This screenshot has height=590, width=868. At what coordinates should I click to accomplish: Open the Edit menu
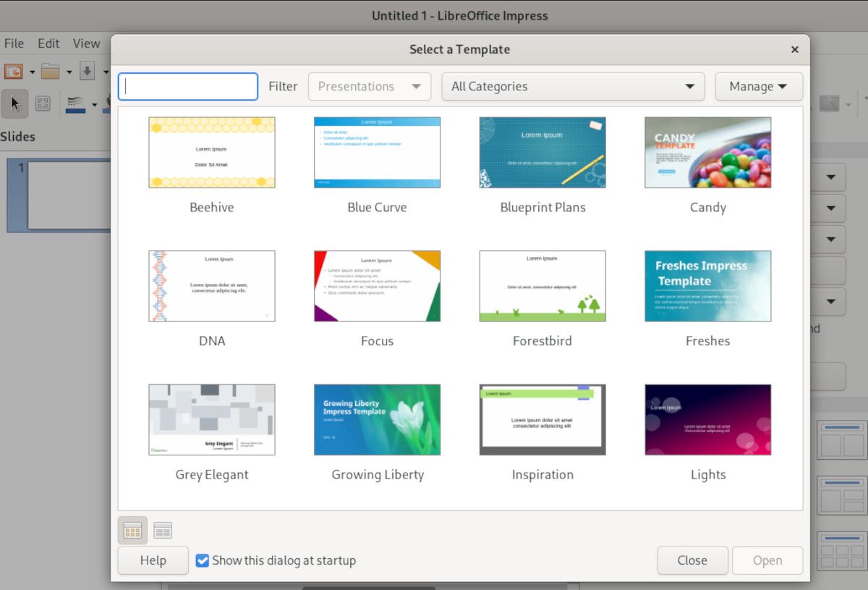tap(48, 43)
